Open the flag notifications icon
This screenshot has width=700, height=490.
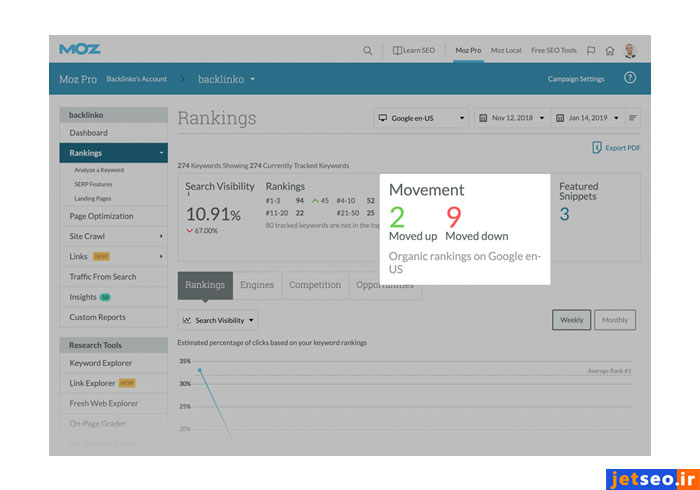pyautogui.click(x=591, y=50)
